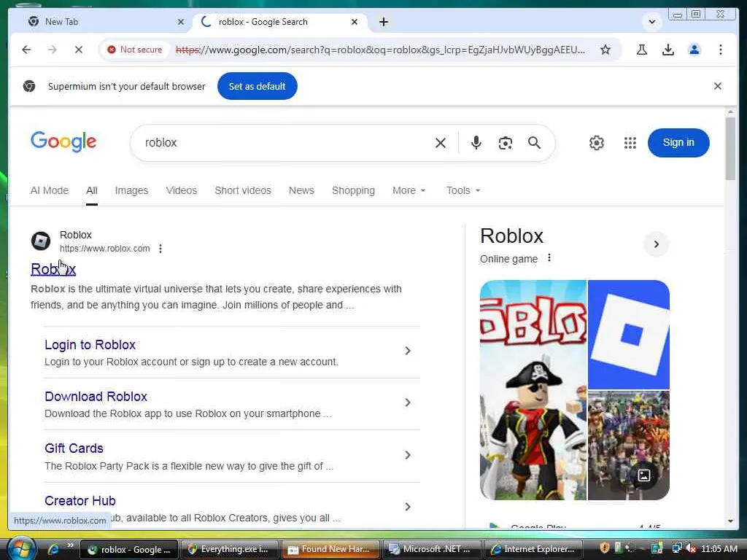The image size is (747, 560).
Task: Click in the roblox search input field
Action: tap(285, 143)
